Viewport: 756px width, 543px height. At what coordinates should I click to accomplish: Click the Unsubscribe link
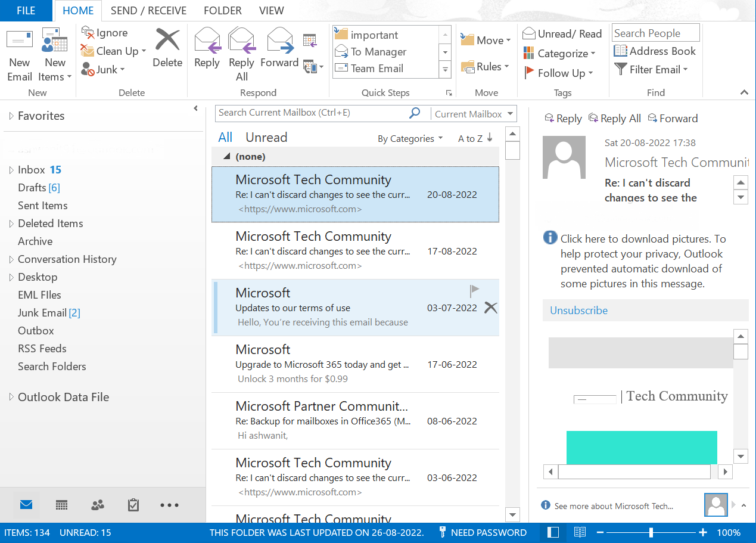point(578,311)
